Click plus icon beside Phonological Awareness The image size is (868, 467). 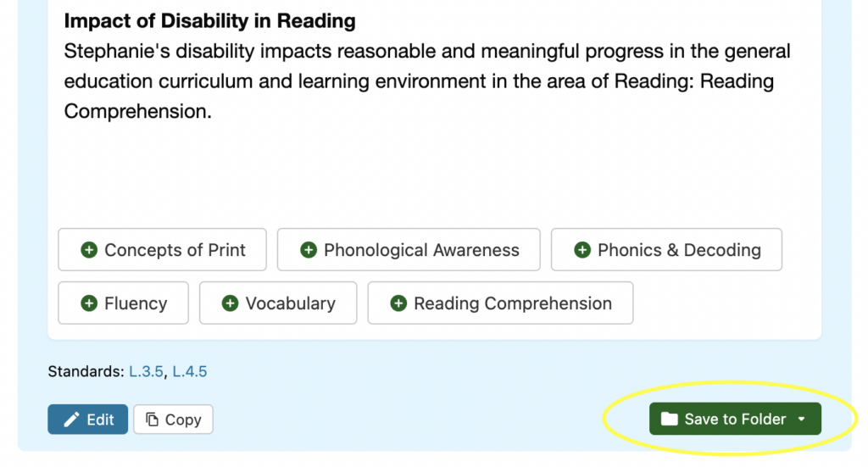[x=309, y=250]
